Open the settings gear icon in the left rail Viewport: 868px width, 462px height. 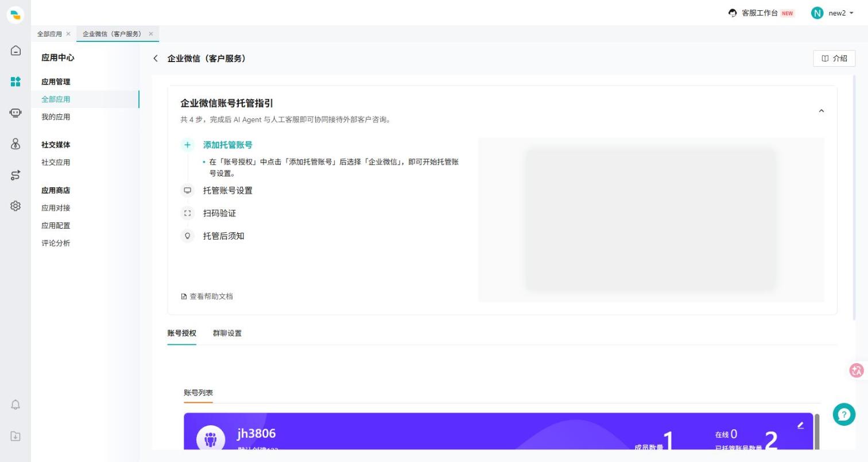coord(15,206)
